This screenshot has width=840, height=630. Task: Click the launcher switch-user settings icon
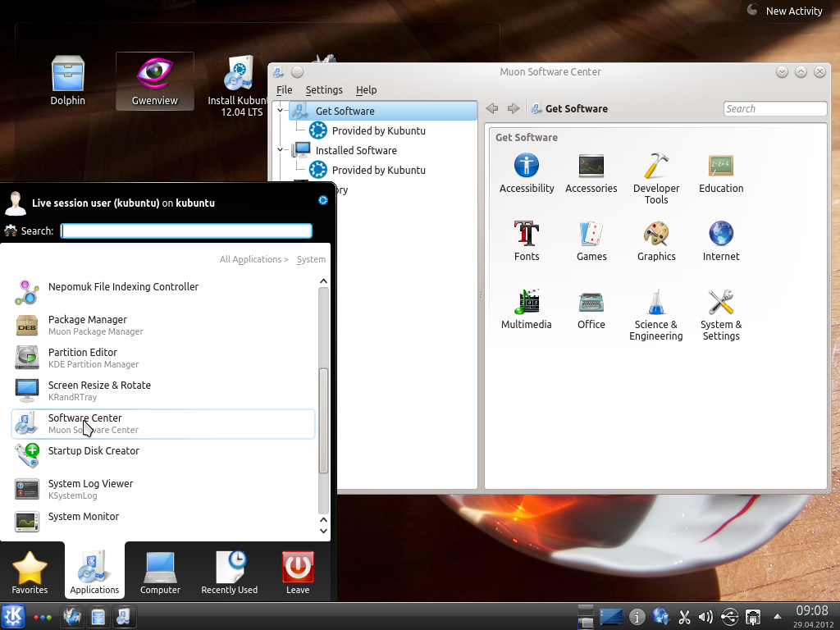click(x=323, y=200)
